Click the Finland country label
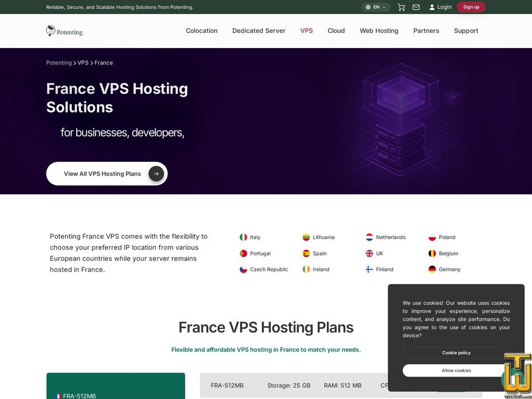Image resolution: width=532 pixels, height=399 pixels. (x=384, y=269)
